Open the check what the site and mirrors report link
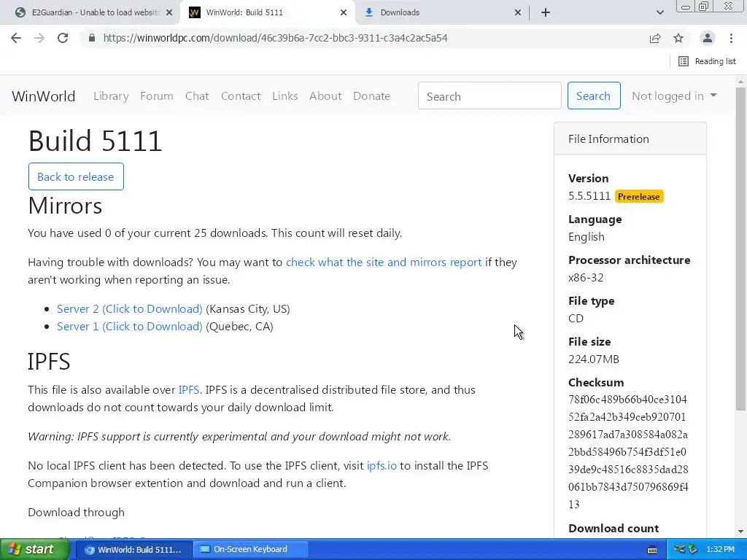This screenshot has height=560, width=747. [x=384, y=262]
